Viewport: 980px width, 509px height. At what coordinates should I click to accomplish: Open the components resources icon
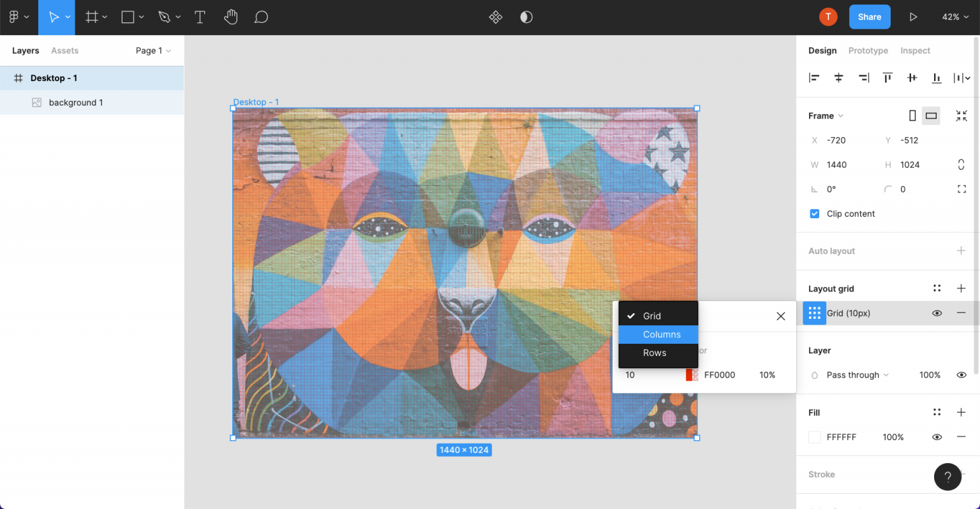(x=496, y=17)
